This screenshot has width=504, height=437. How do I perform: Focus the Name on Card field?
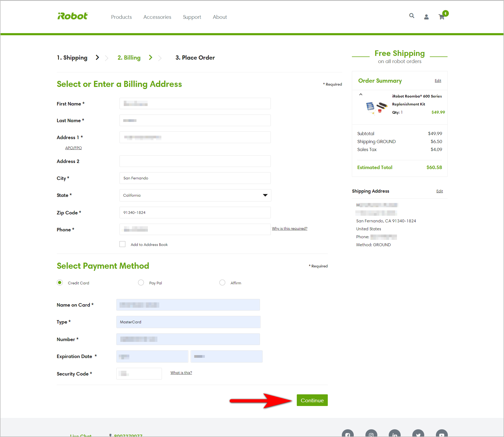(x=188, y=305)
